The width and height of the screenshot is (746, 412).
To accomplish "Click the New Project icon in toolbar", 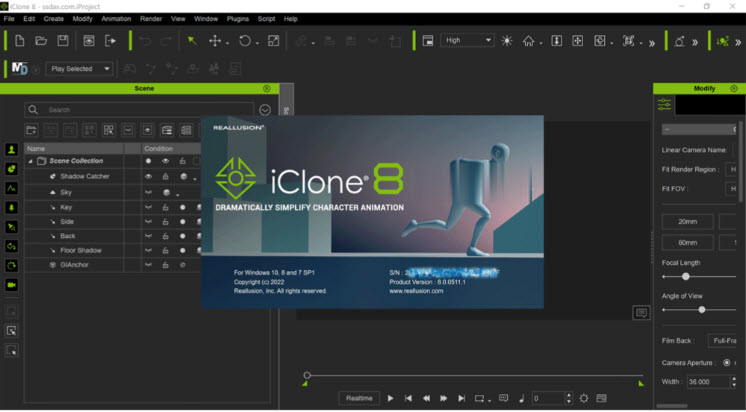I will point(19,41).
